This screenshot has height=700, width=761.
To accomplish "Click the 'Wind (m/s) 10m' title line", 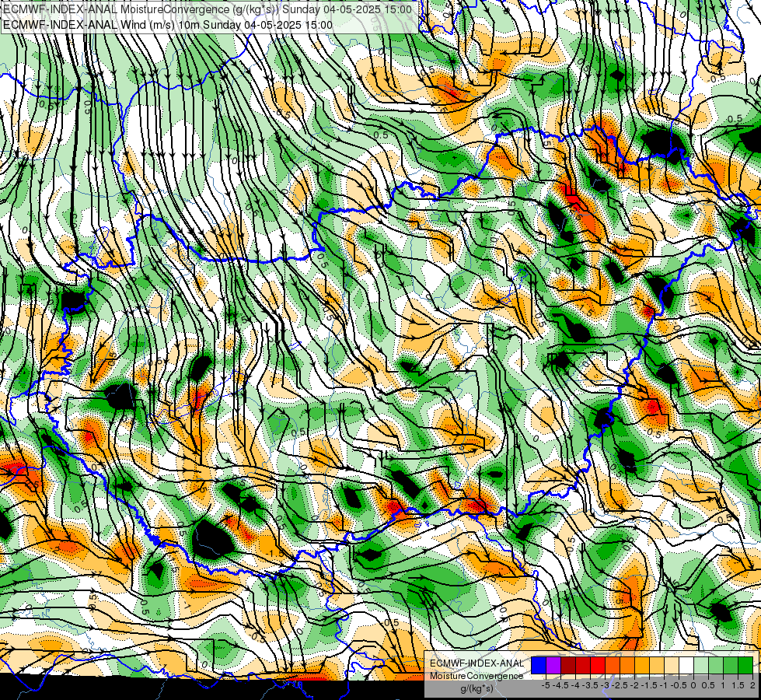I will [x=167, y=25].
